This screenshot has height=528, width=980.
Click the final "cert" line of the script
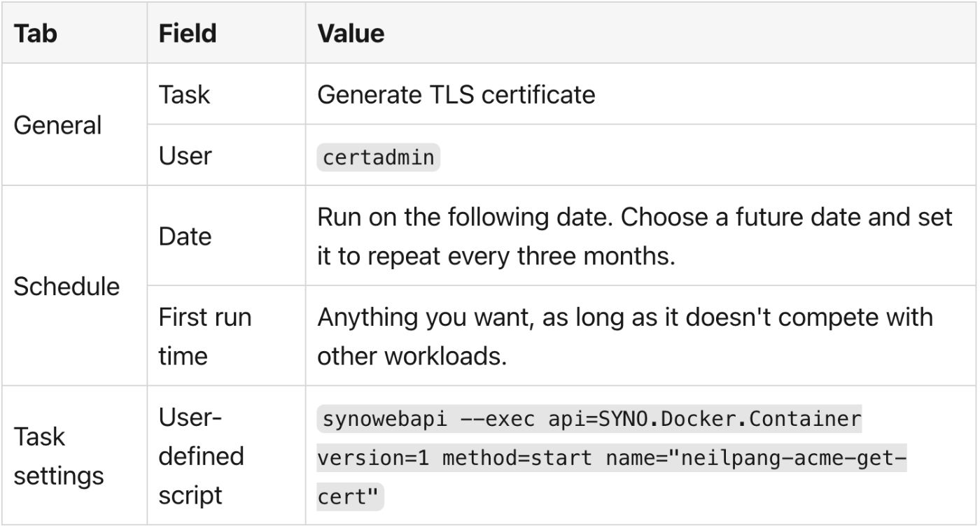point(350,497)
